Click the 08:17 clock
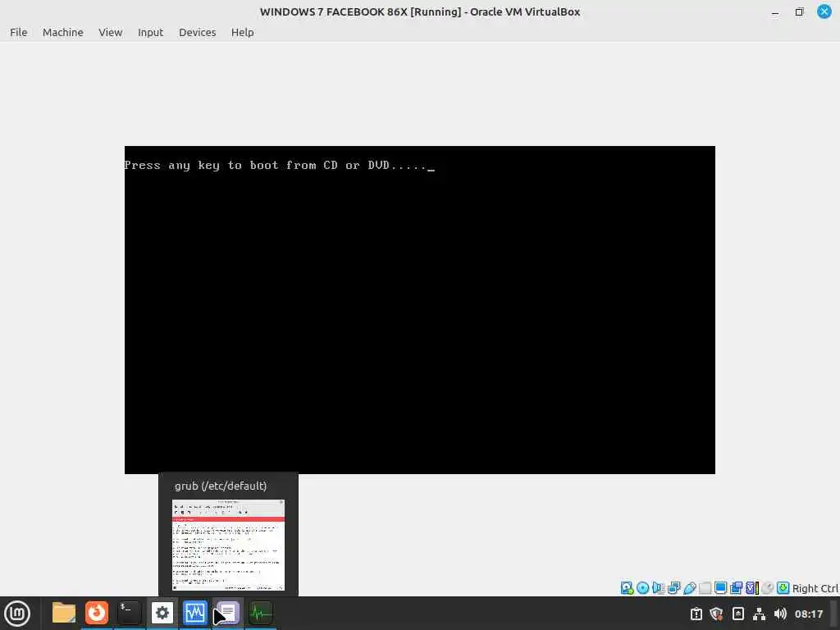The height and width of the screenshot is (630, 840). coord(808,614)
